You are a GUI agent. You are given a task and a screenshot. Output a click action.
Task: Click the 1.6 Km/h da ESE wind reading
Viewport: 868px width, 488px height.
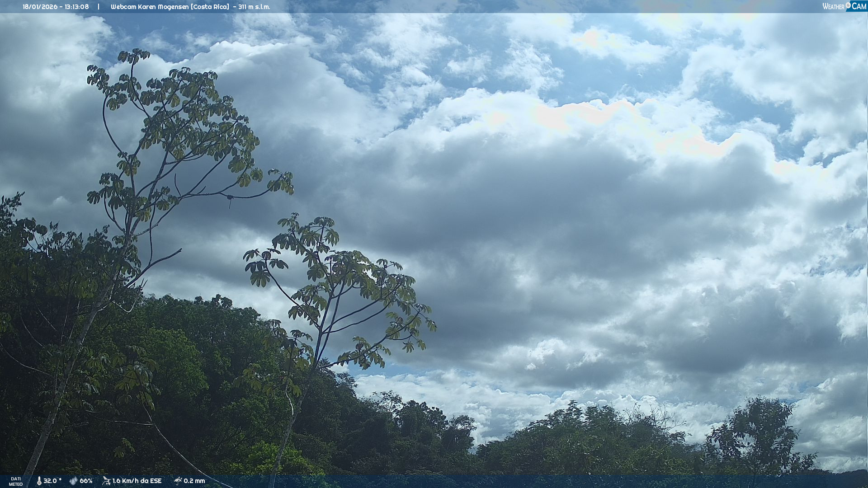point(137,481)
